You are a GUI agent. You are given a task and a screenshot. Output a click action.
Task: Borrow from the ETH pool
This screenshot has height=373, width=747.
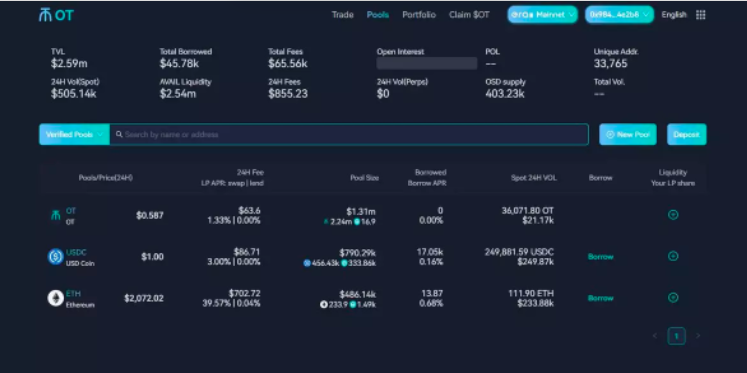tap(600, 298)
